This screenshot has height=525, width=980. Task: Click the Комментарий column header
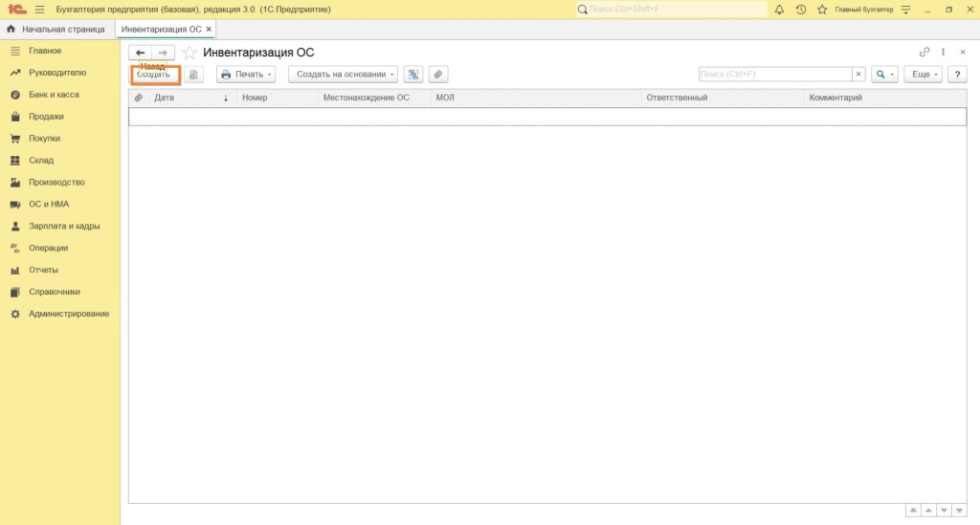pos(885,98)
